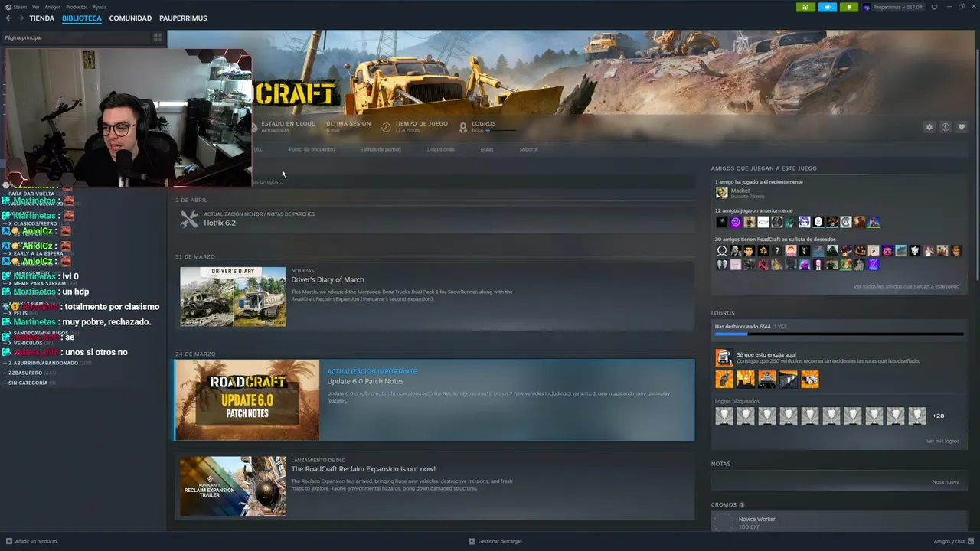
Task: Select the BIBLIOTECA tab
Action: click(x=82, y=18)
